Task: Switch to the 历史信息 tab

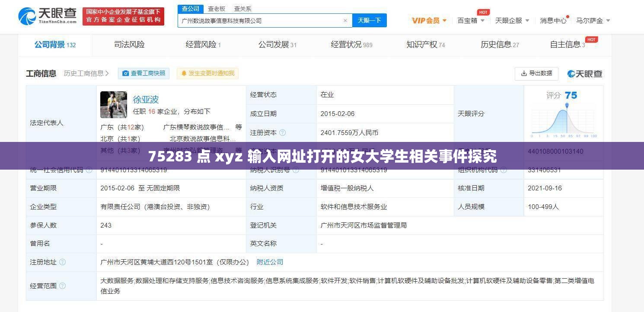Action: point(500,45)
